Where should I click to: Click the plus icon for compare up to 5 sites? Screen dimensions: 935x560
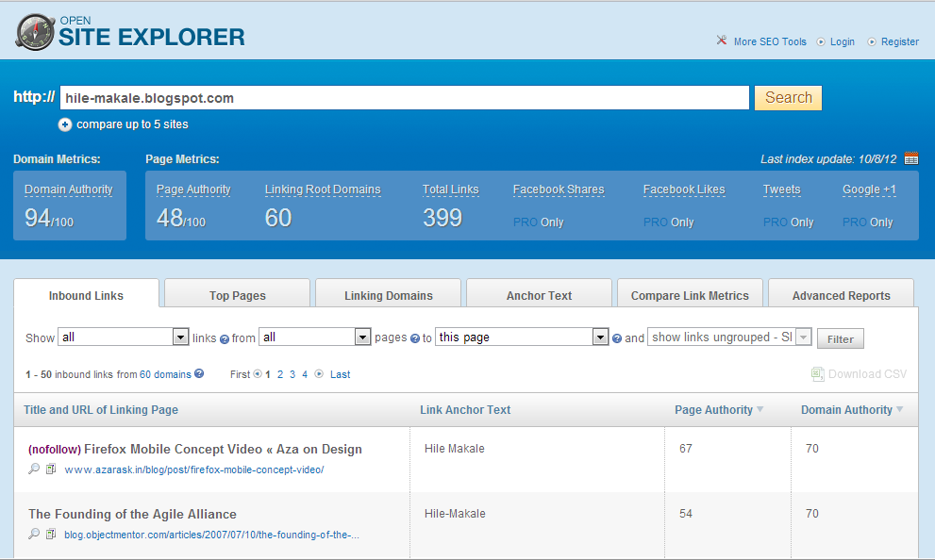65,124
